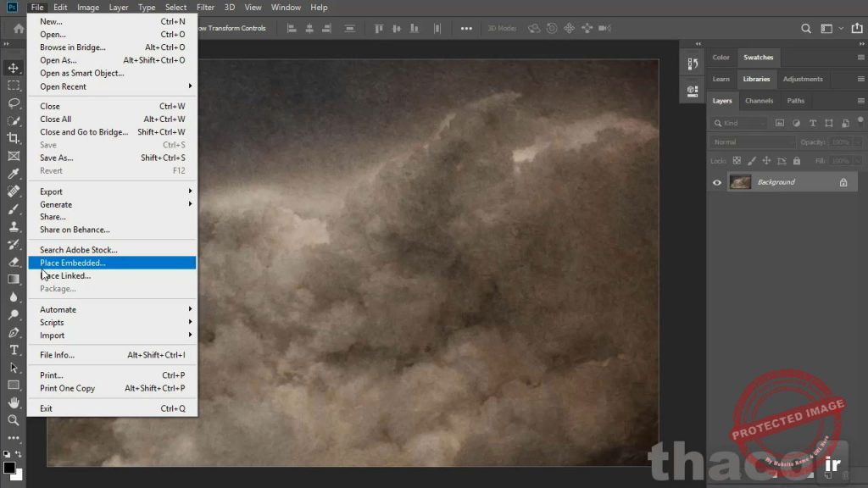Select the Background layer thumbnail
868x488 pixels.
(x=740, y=182)
